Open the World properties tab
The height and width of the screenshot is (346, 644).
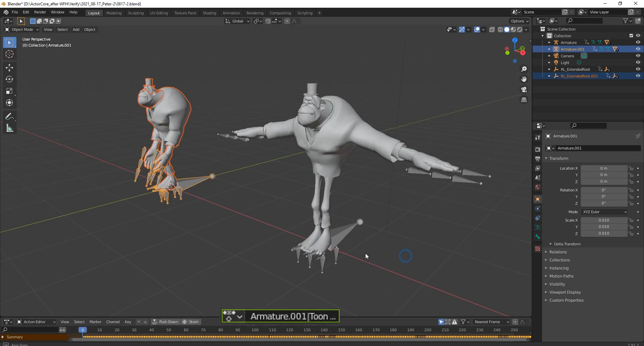[538, 187]
